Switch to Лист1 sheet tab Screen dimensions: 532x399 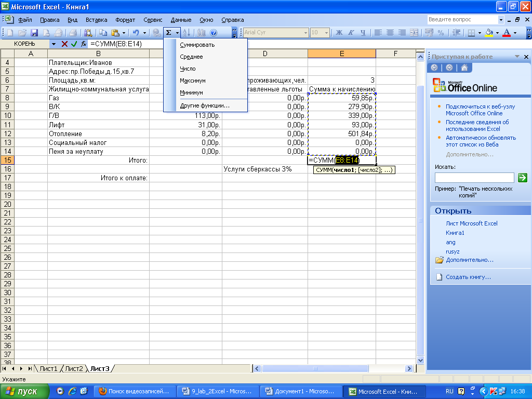[x=48, y=368]
